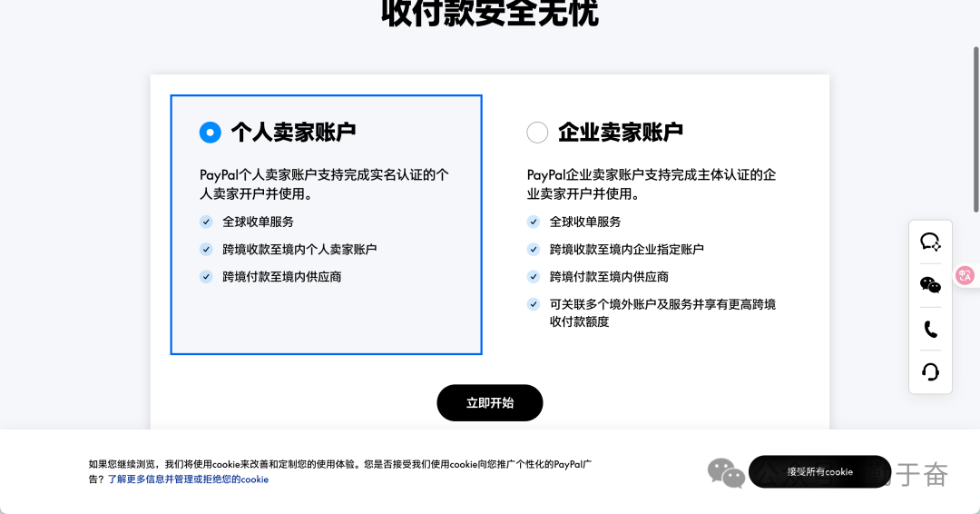Click checkmark icon beside 跨境收款至境内企业指定账户
This screenshot has width=980, height=514.
click(x=534, y=250)
